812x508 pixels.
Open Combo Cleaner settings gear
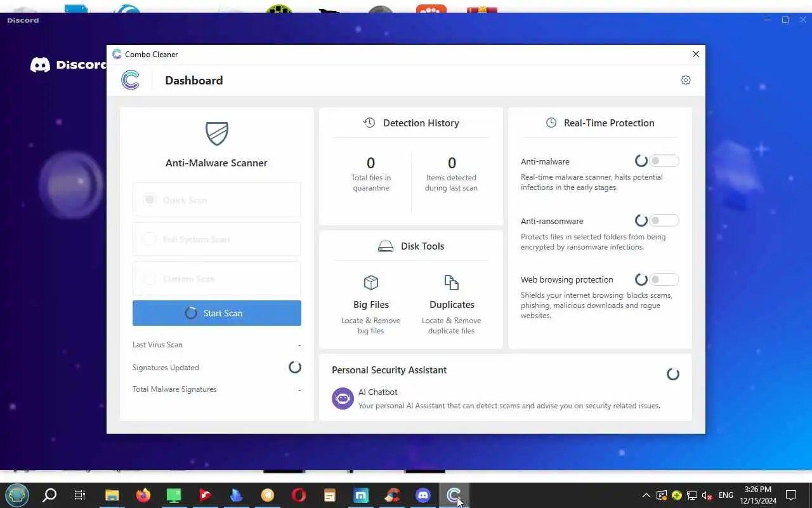pos(686,80)
